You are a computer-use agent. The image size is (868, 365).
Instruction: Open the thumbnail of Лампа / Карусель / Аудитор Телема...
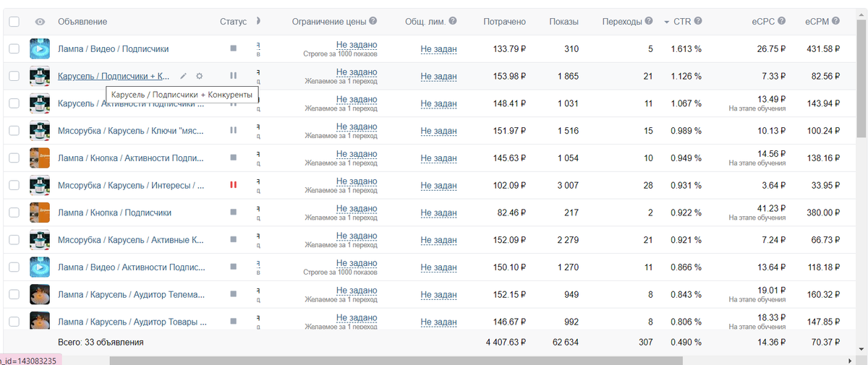(39, 294)
